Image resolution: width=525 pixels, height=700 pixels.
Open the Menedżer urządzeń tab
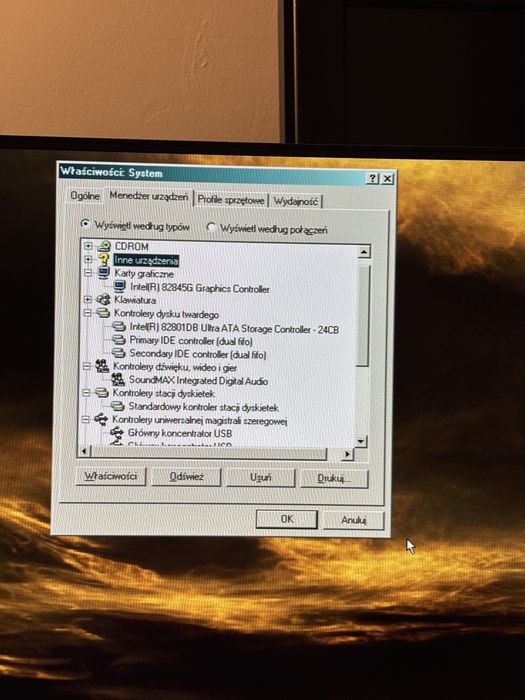[149, 196]
